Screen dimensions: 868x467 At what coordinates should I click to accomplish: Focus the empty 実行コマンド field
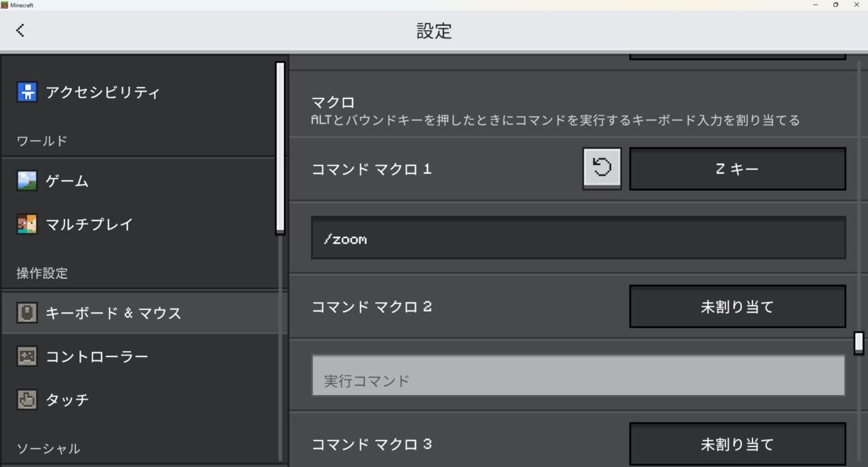click(x=578, y=375)
